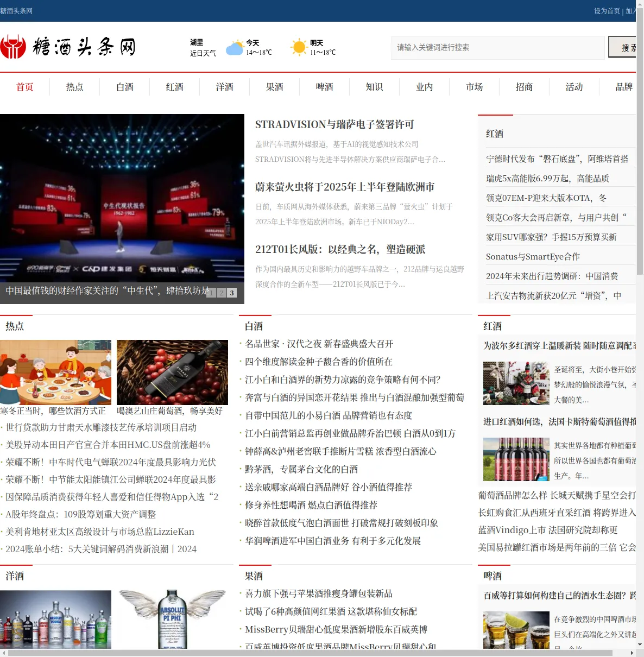Open the 洋酒 navigation tab
The width and height of the screenshot is (644, 657).
pyautogui.click(x=225, y=87)
